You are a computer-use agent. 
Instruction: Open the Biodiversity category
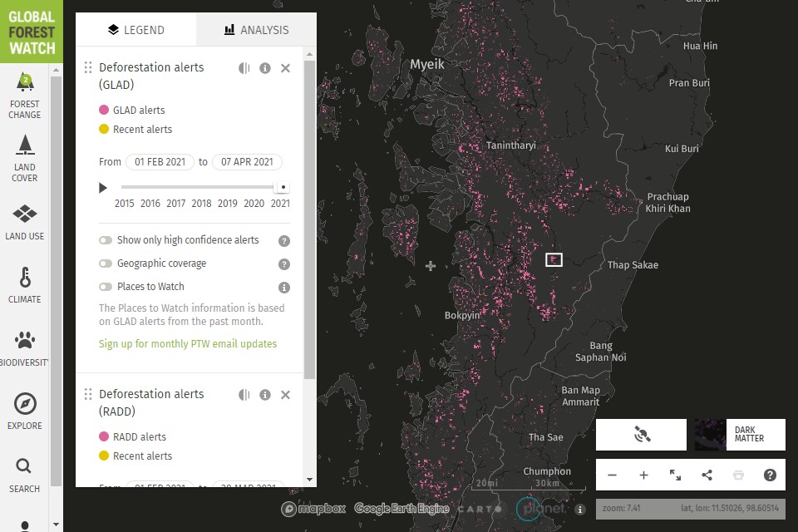click(24, 348)
